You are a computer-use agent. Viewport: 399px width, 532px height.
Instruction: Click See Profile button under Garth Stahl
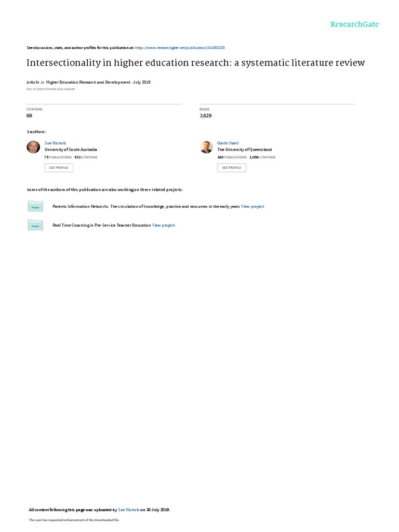[232, 168]
